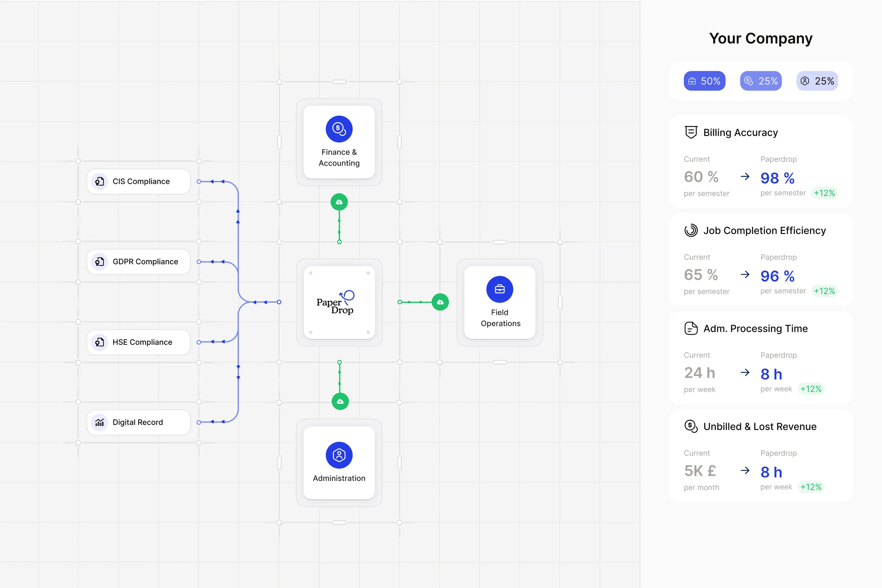Click the Unbilled & Lost Revenue title
Screen dimensions: 882x588
(x=760, y=426)
